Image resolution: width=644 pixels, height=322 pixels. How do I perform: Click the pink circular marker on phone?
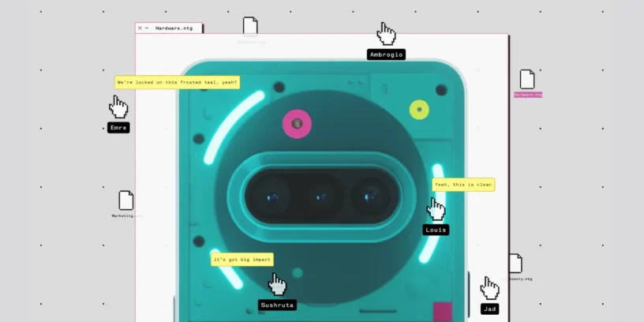point(297,123)
